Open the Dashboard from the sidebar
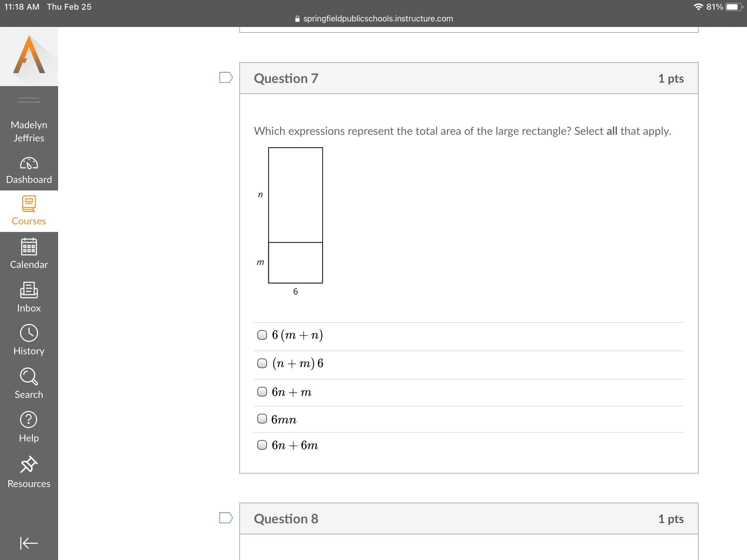747x560 pixels. 29,170
